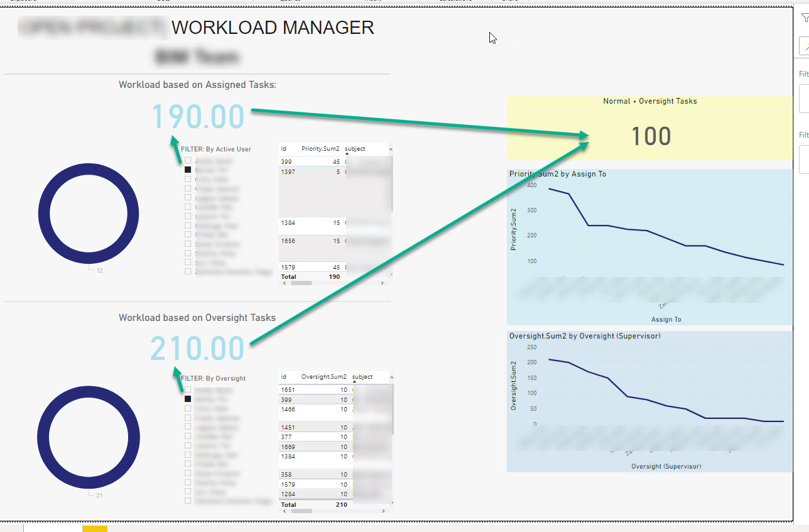Tick the first checkbox under FILTER: By Oversight

tap(188, 389)
